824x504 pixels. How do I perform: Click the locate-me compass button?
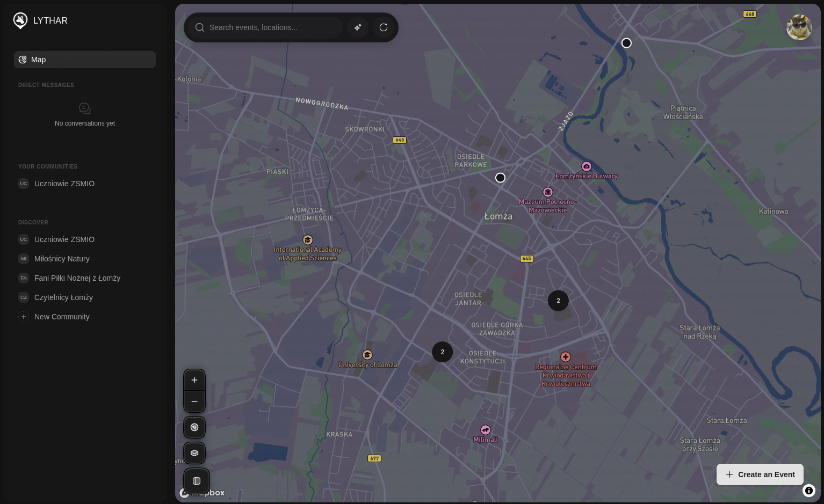coord(194,427)
